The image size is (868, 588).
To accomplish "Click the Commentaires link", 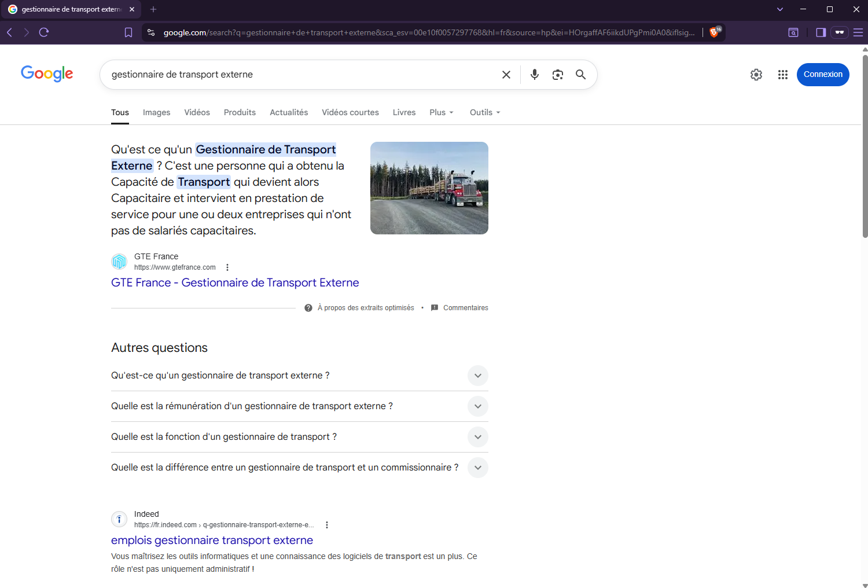I will click(x=466, y=308).
